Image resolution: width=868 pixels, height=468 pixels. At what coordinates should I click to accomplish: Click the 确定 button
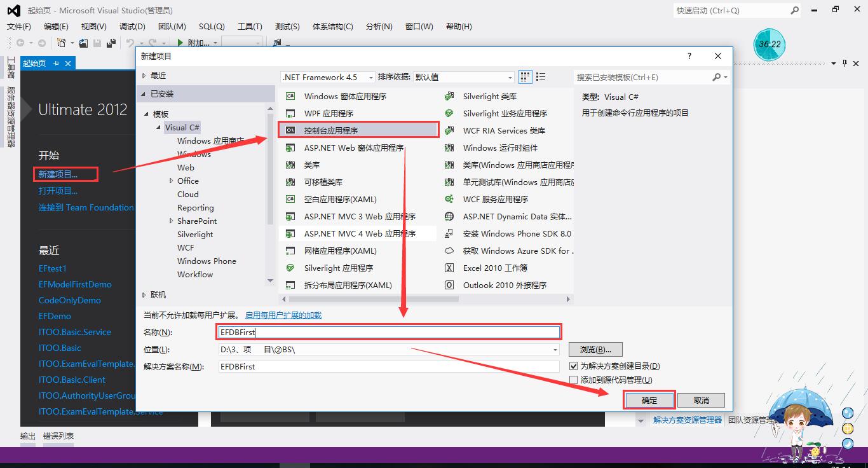coord(649,400)
